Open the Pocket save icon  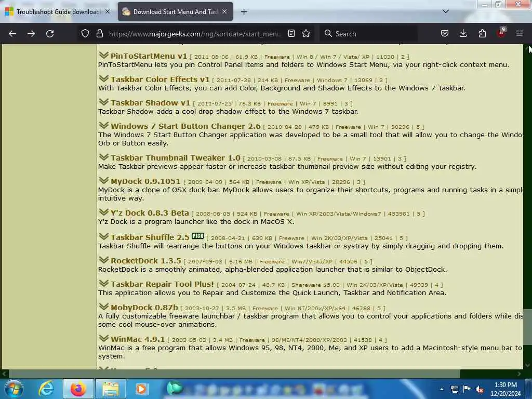(x=445, y=33)
